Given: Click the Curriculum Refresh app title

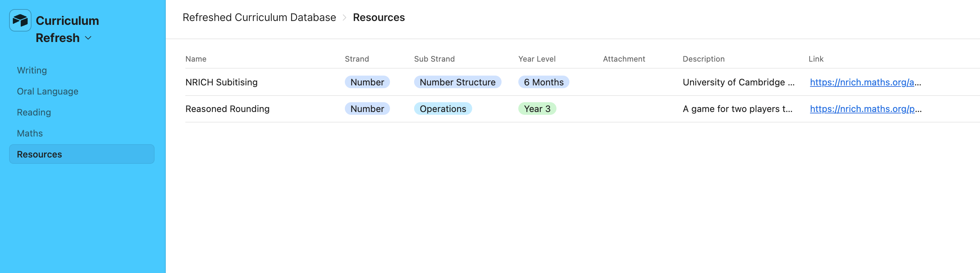Looking at the screenshot, I should tap(68, 29).
